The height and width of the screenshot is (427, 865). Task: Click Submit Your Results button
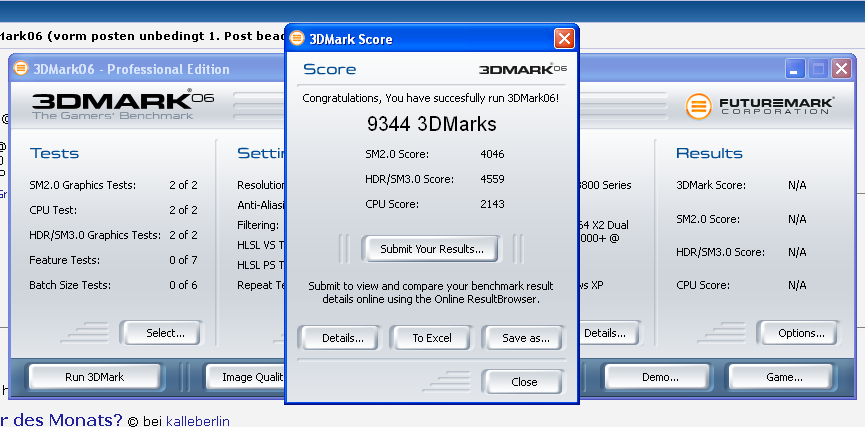point(431,249)
